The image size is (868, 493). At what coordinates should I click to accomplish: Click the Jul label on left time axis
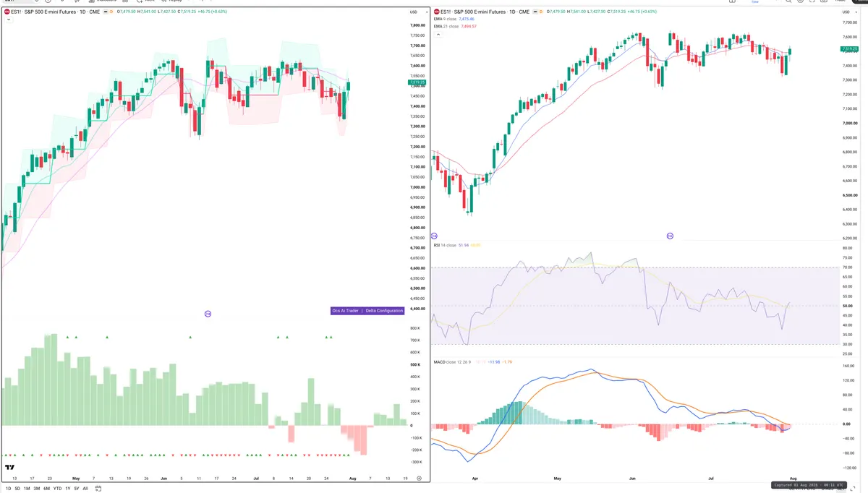(x=256, y=479)
